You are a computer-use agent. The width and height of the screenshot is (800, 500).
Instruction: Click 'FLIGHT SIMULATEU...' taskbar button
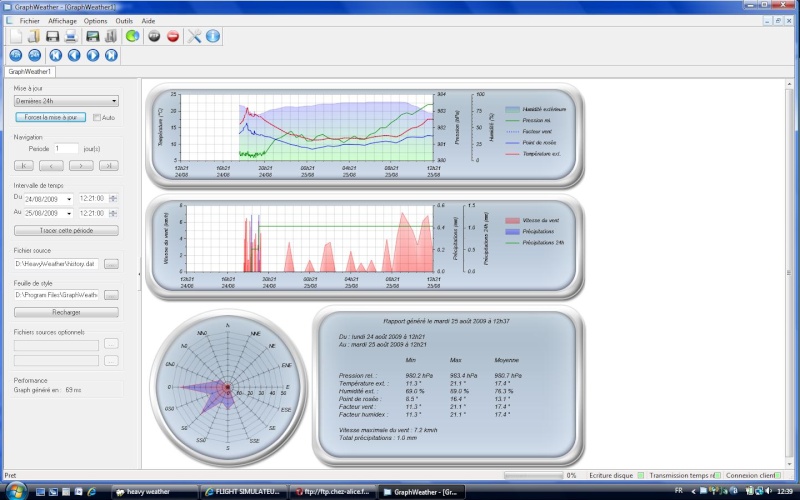(x=244, y=492)
